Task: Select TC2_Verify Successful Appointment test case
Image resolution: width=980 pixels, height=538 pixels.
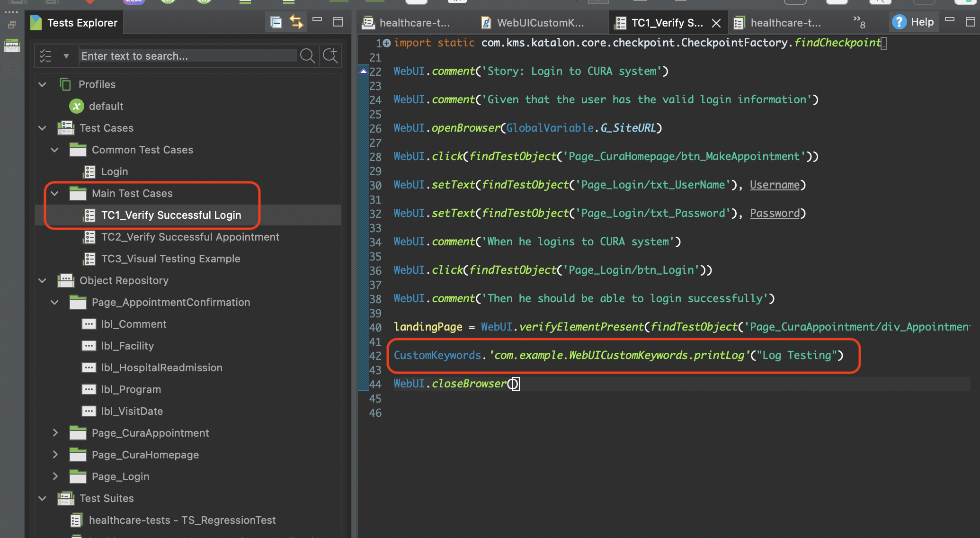Action: click(190, 237)
